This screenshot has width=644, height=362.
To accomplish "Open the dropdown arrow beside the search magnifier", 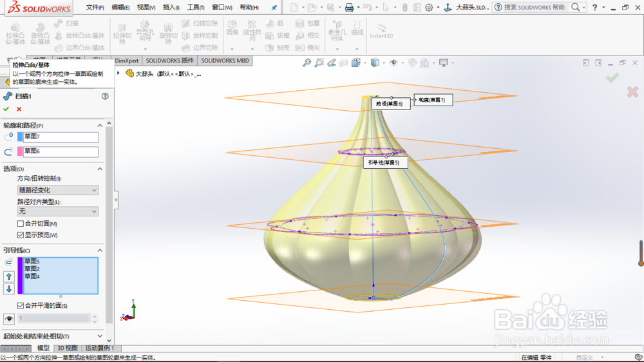I will pyautogui.click(x=583, y=7).
